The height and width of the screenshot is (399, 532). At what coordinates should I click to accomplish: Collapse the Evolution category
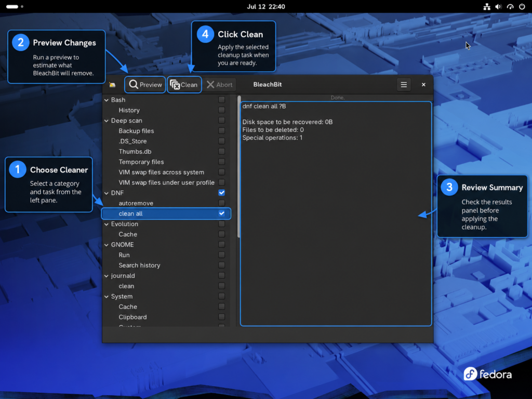coord(107,224)
